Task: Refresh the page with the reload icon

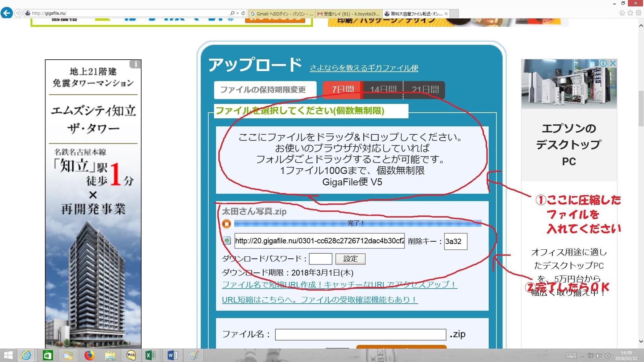Action: tap(243, 13)
